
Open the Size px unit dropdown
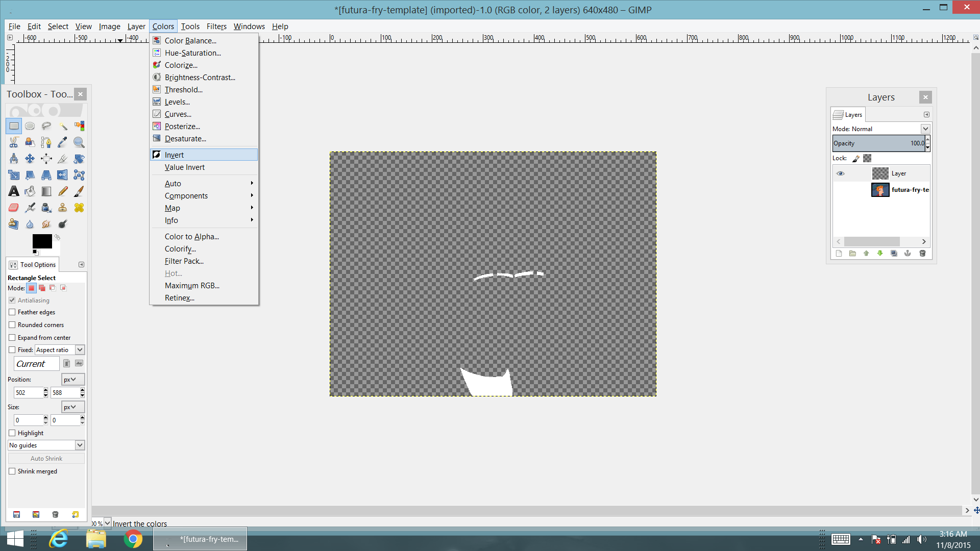[x=72, y=407]
